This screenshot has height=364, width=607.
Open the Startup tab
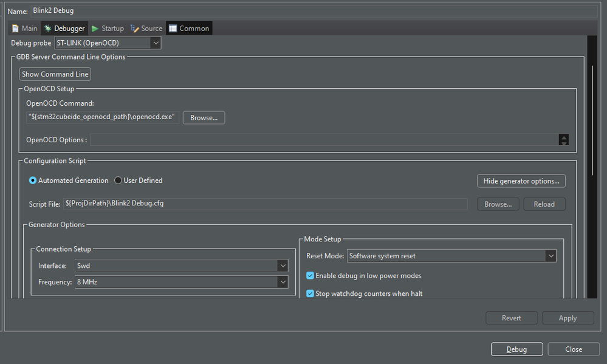click(108, 29)
